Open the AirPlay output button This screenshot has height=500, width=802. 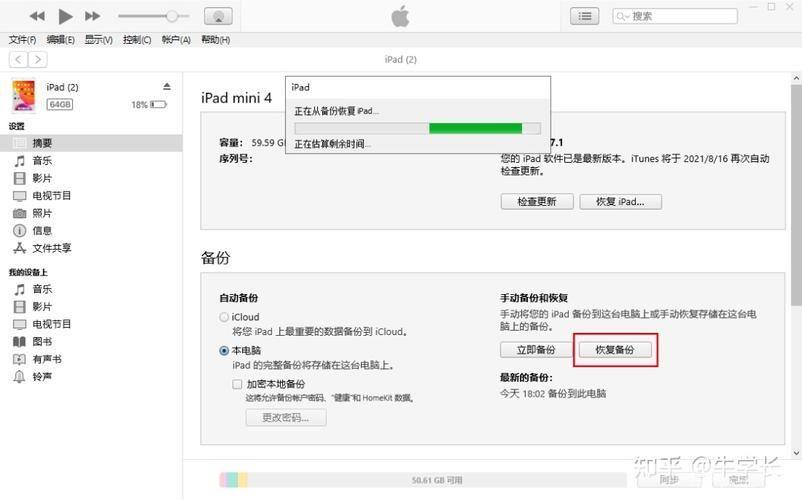tap(218, 16)
